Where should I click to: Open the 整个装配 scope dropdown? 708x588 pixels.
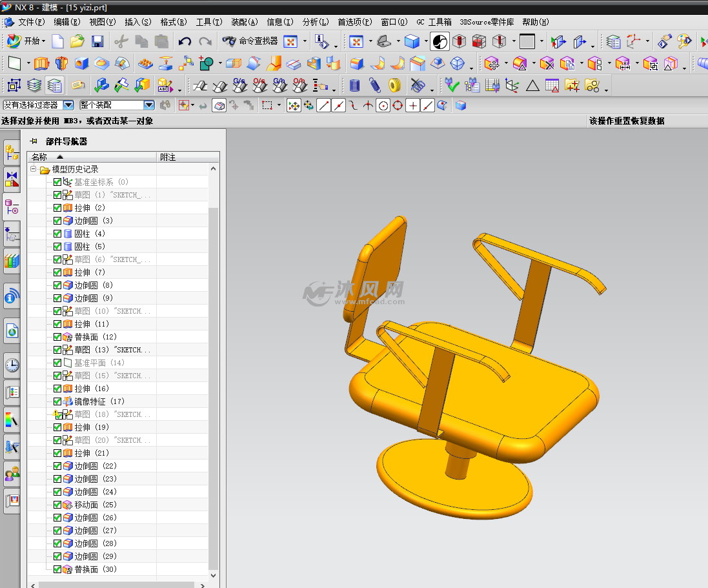click(x=148, y=105)
